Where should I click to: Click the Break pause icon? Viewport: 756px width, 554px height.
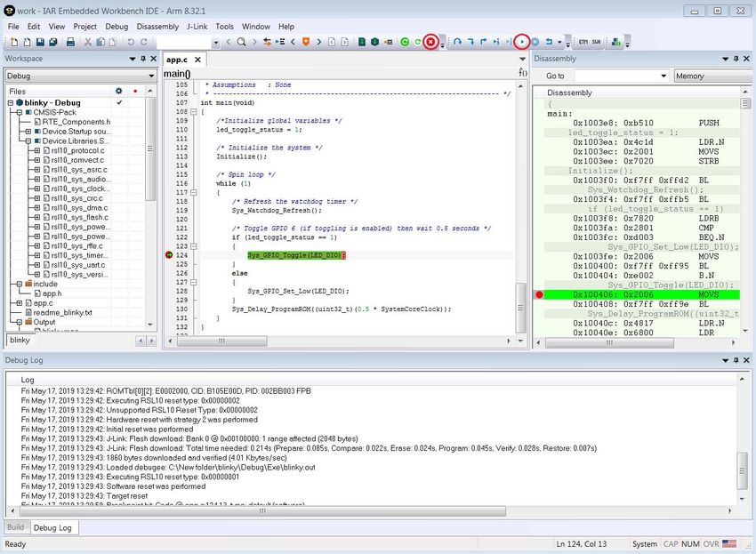coord(535,42)
